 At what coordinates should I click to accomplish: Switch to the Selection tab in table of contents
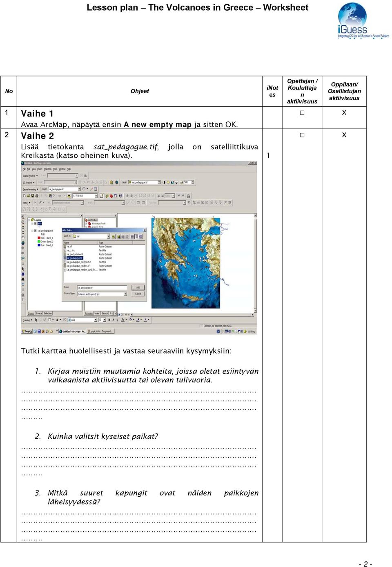[48, 314]
